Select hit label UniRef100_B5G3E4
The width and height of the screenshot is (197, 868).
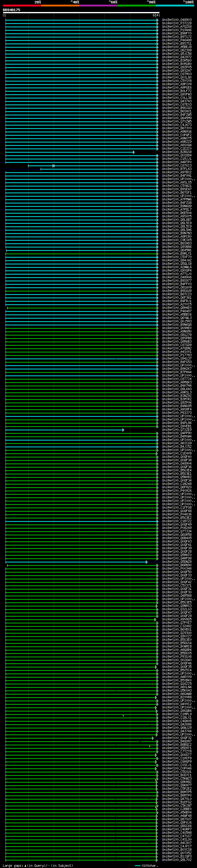pyautogui.click(x=177, y=470)
